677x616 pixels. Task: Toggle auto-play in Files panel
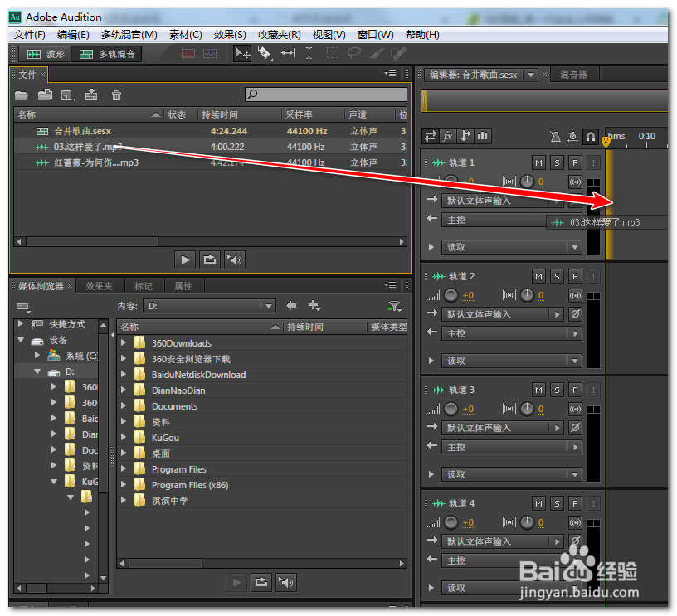(235, 259)
